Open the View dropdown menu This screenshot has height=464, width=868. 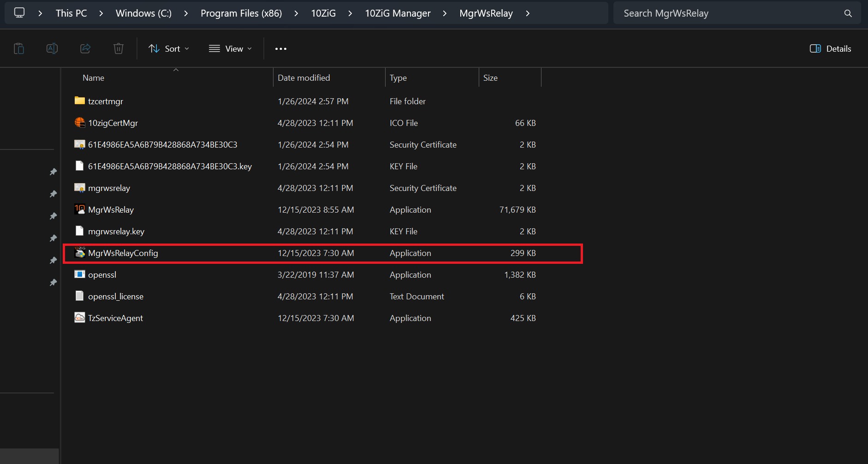click(230, 48)
